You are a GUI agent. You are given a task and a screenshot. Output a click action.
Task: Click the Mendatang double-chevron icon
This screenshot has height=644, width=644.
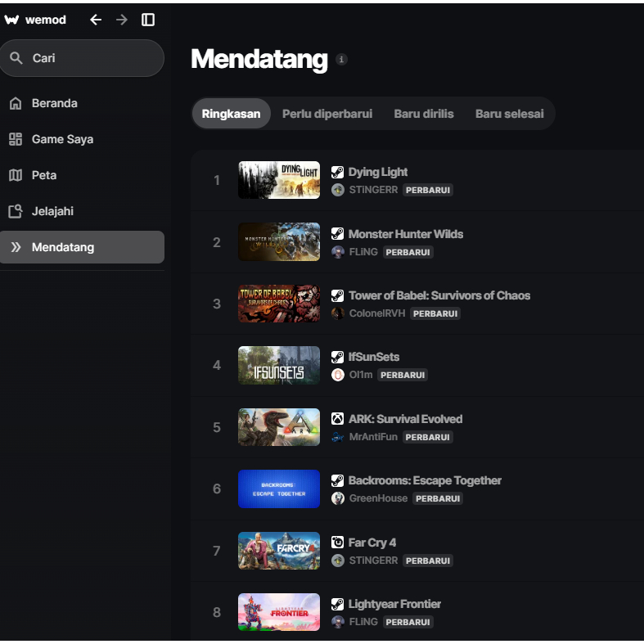point(16,247)
